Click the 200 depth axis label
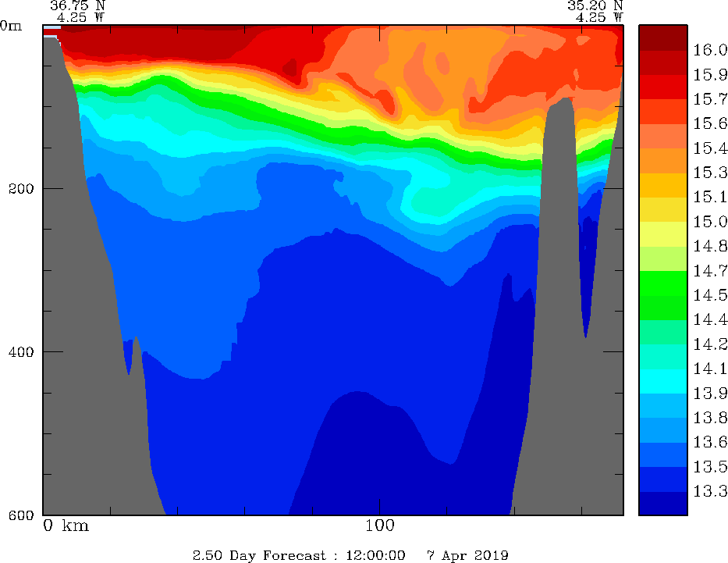Image resolution: width=728 pixels, height=563 pixels. [x=21, y=189]
